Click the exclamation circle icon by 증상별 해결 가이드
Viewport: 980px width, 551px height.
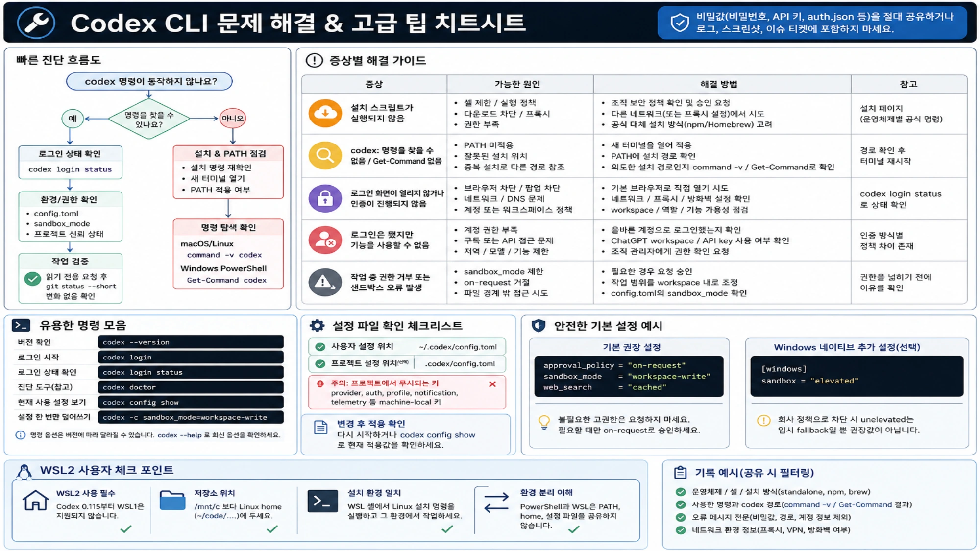tap(314, 60)
